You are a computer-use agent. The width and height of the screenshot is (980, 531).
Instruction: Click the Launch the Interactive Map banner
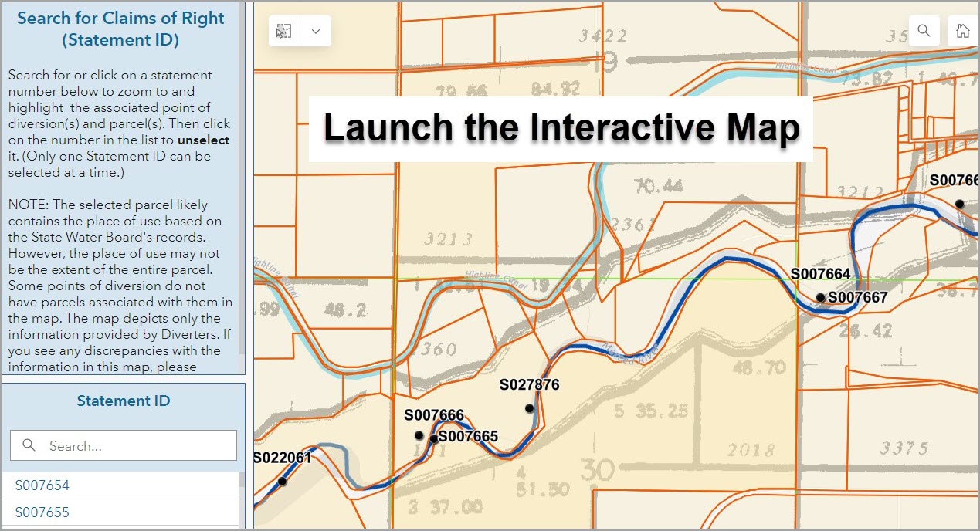[561, 129]
